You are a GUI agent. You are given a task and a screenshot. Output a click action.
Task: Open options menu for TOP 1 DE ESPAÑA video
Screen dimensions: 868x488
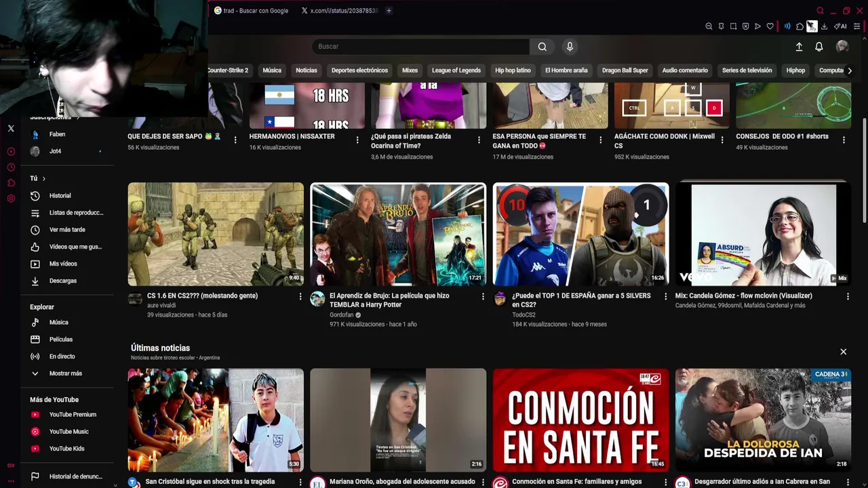(665, 296)
